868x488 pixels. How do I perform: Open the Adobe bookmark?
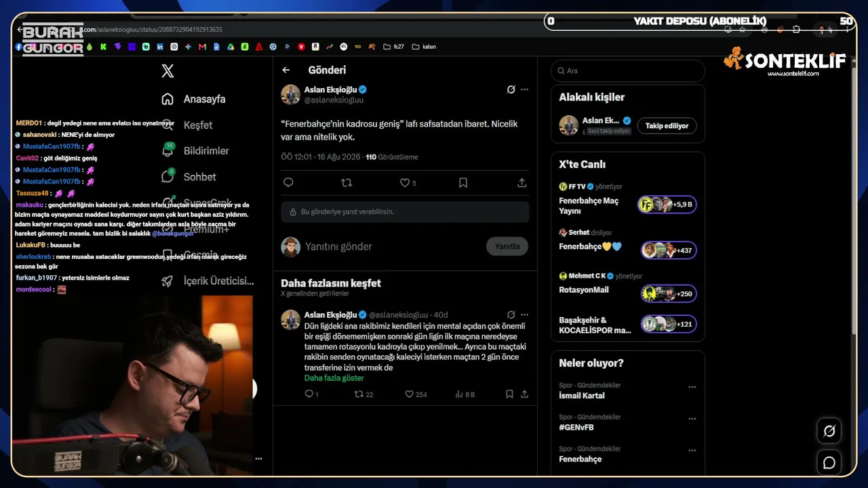[x=259, y=47]
